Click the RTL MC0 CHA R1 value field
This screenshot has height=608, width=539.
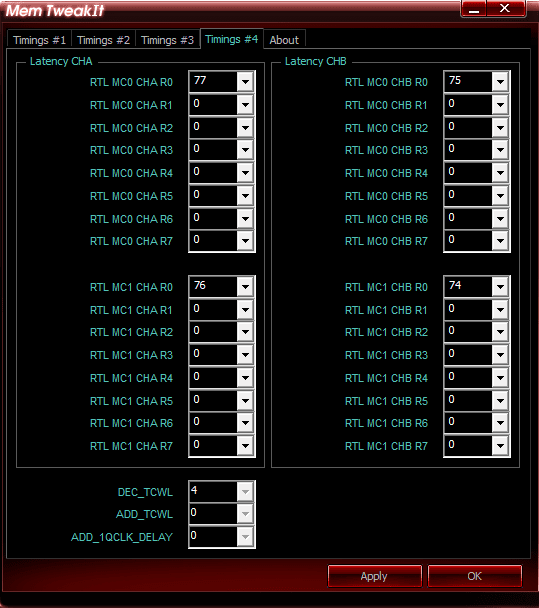click(x=213, y=105)
